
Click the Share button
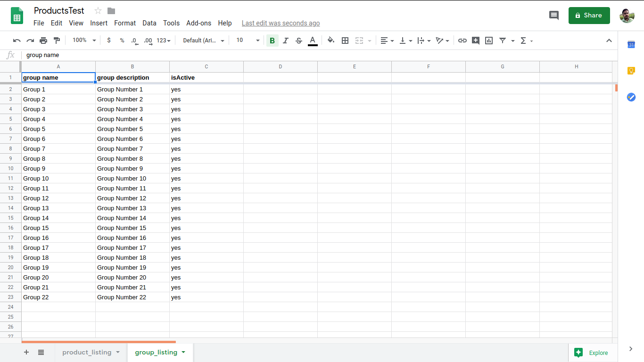click(x=589, y=16)
